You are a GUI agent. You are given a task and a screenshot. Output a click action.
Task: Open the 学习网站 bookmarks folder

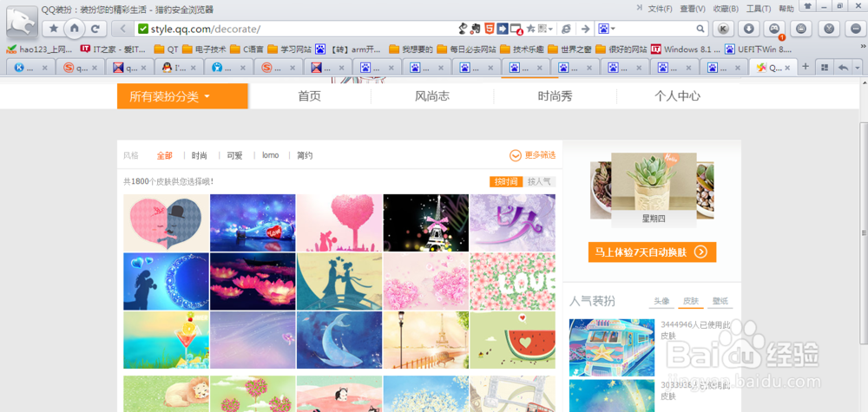[289, 49]
